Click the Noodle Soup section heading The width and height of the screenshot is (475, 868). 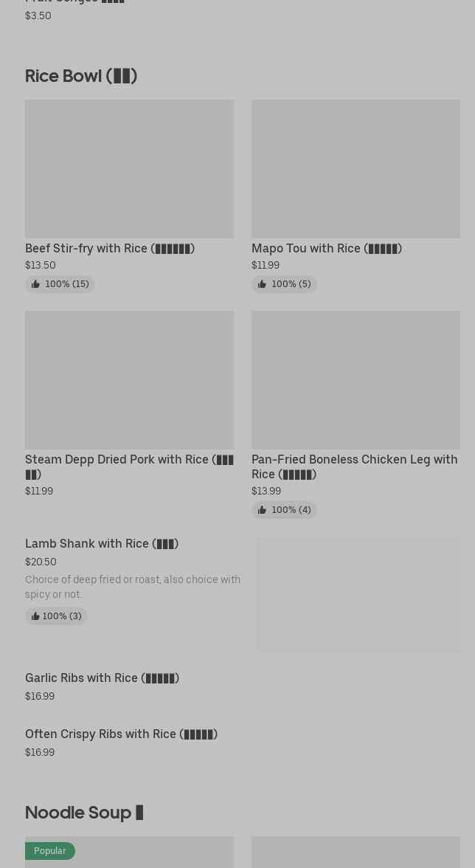click(x=84, y=813)
